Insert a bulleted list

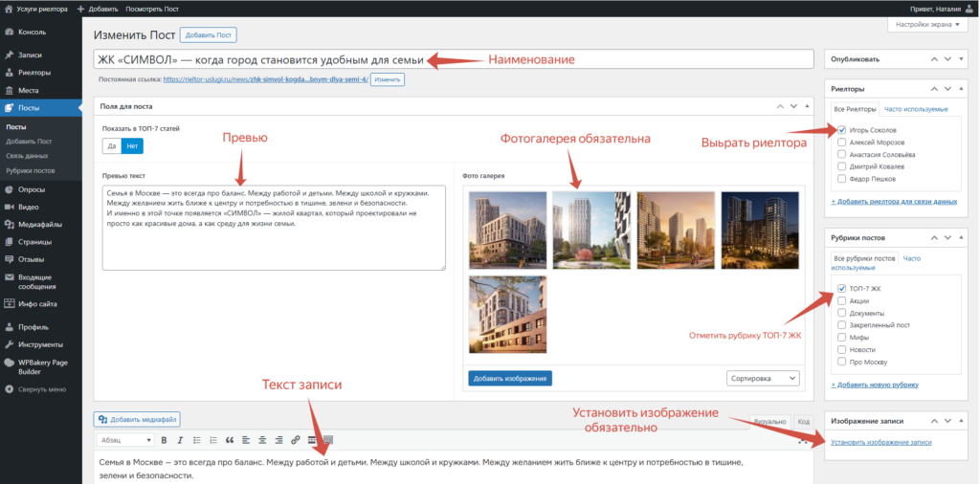(197, 440)
